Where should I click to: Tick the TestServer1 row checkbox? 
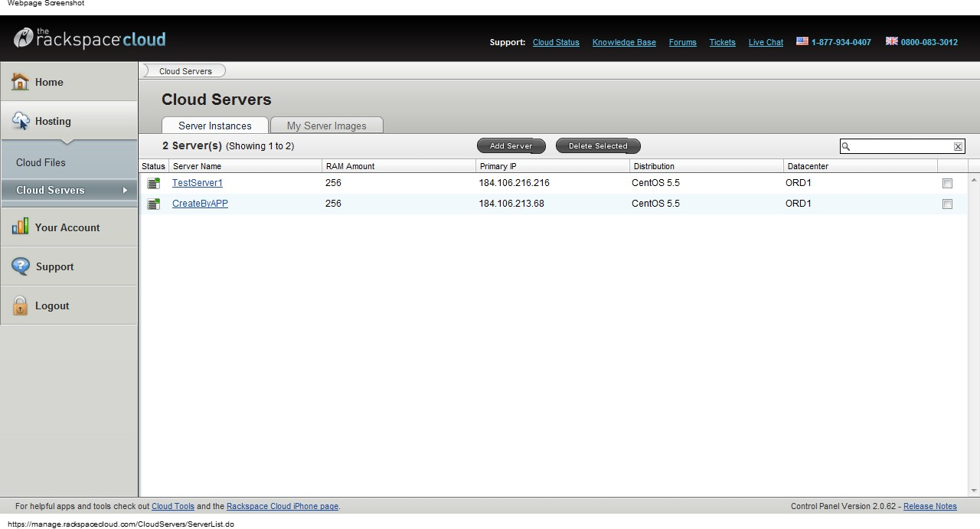(x=947, y=184)
